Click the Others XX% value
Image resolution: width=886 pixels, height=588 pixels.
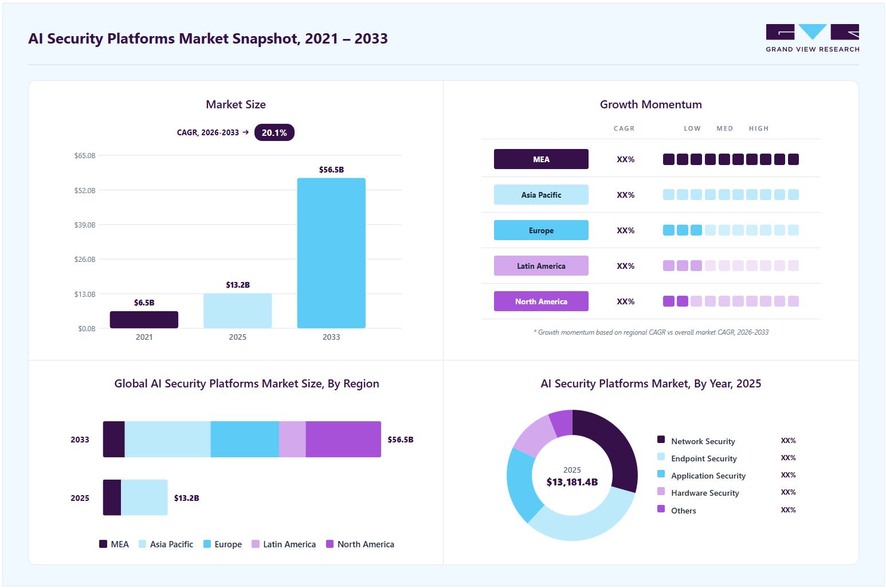tap(788, 510)
